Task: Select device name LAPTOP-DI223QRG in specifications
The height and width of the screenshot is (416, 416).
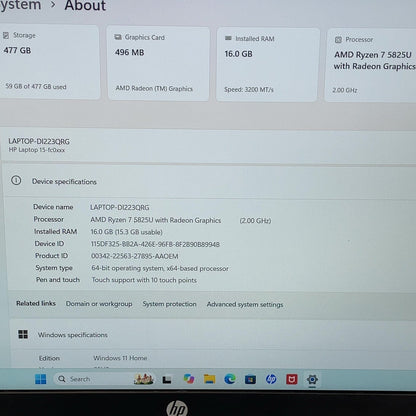Action: 120,207
